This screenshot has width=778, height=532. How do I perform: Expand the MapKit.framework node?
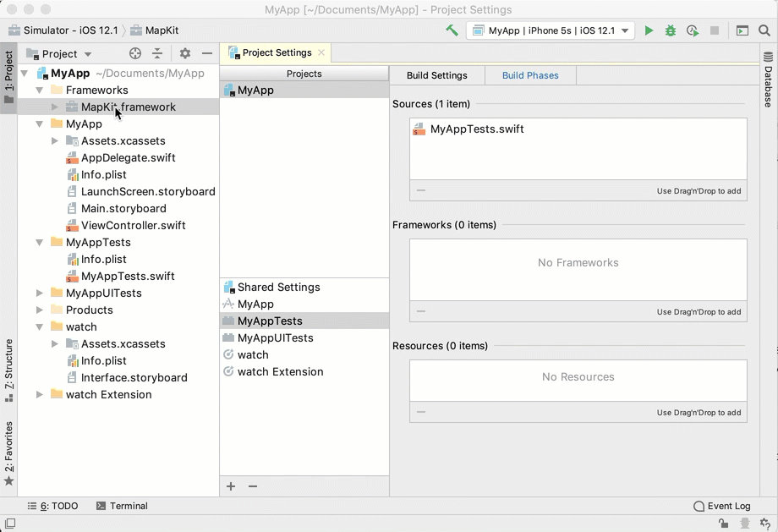click(x=55, y=107)
